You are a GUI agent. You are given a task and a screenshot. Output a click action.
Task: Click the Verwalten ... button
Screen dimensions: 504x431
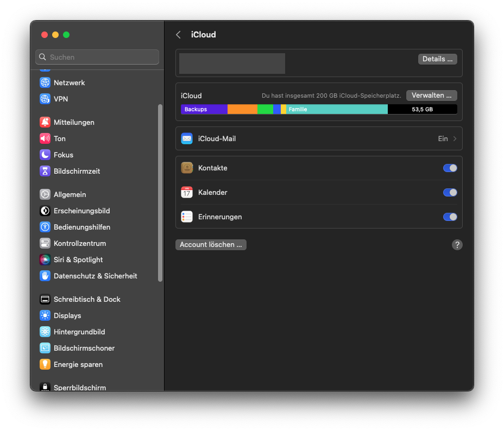tap(431, 96)
